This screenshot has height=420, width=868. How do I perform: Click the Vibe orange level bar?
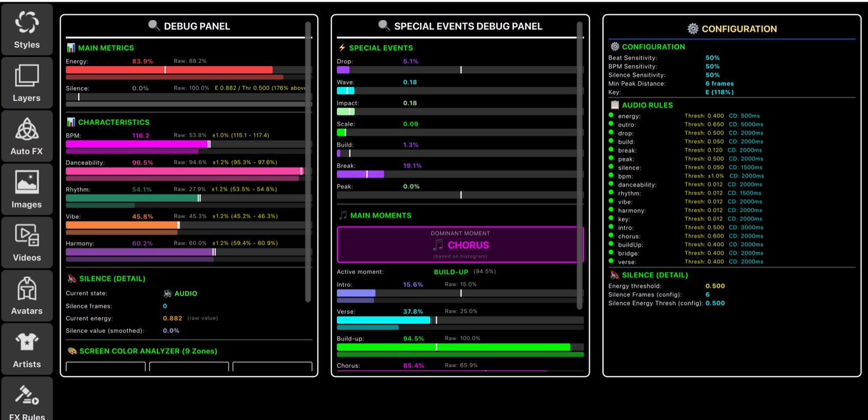point(189,225)
